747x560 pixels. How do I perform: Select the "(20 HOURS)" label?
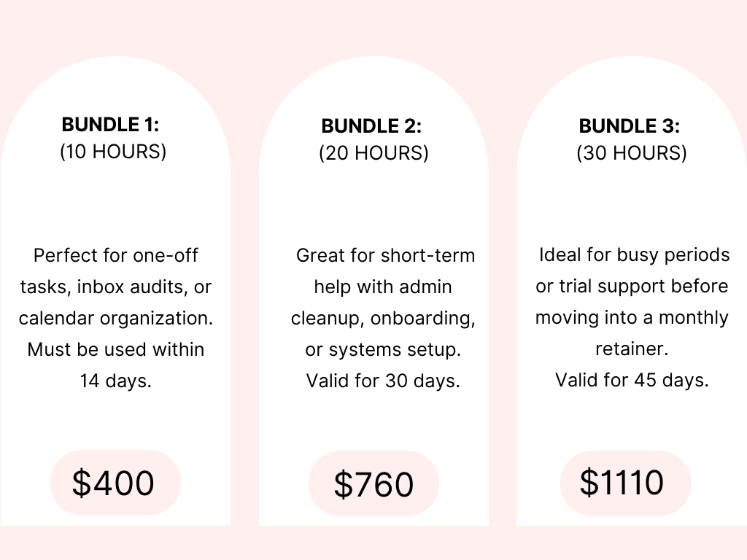click(x=373, y=153)
